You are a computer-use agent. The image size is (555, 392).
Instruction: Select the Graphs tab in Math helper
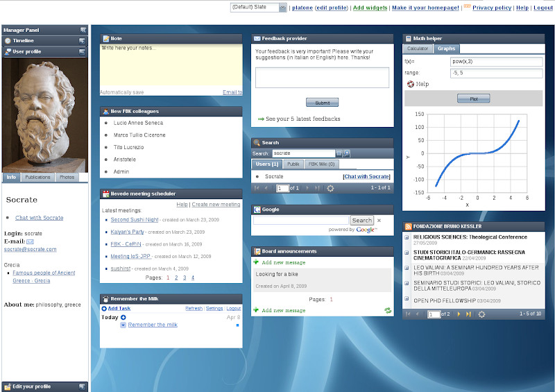click(446, 49)
